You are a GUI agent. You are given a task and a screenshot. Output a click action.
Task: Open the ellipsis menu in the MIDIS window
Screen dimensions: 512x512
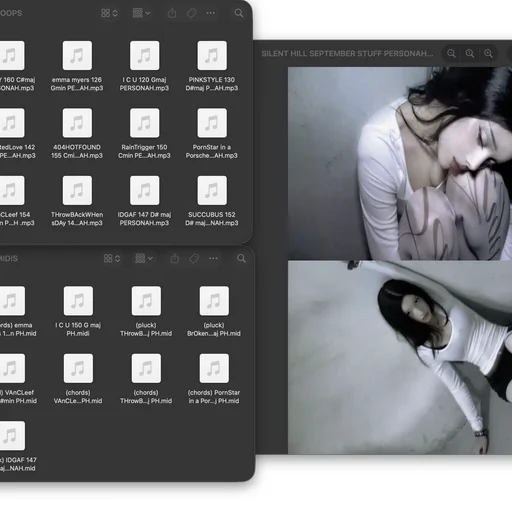[x=213, y=258]
